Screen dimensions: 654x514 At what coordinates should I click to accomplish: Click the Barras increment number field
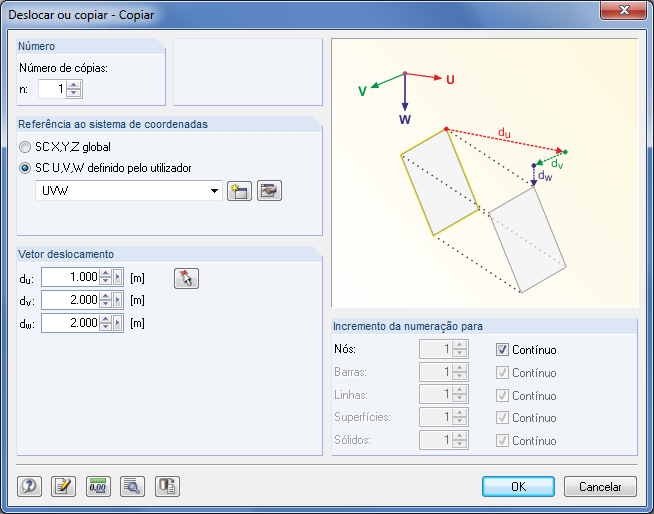coord(436,372)
